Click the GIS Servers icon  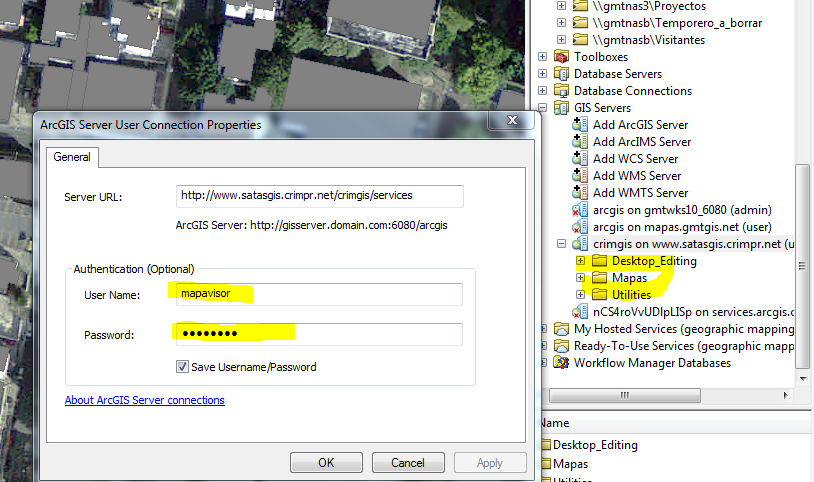[x=561, y=108]
